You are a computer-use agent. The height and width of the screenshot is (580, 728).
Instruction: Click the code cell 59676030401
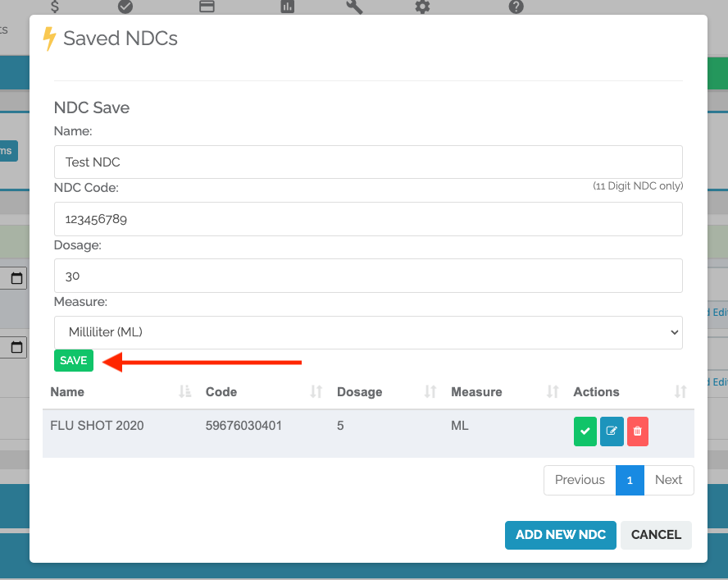pyautogui.click(x=243, y=426)
